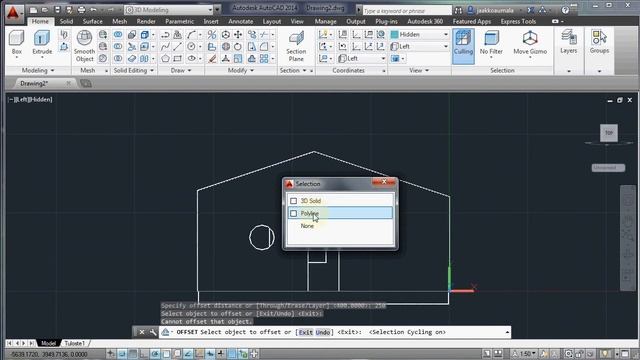Image resolution: width=640 pixels, height=360 pixels.
Task: Choose None in the Selection dialog
Action: 307,226
